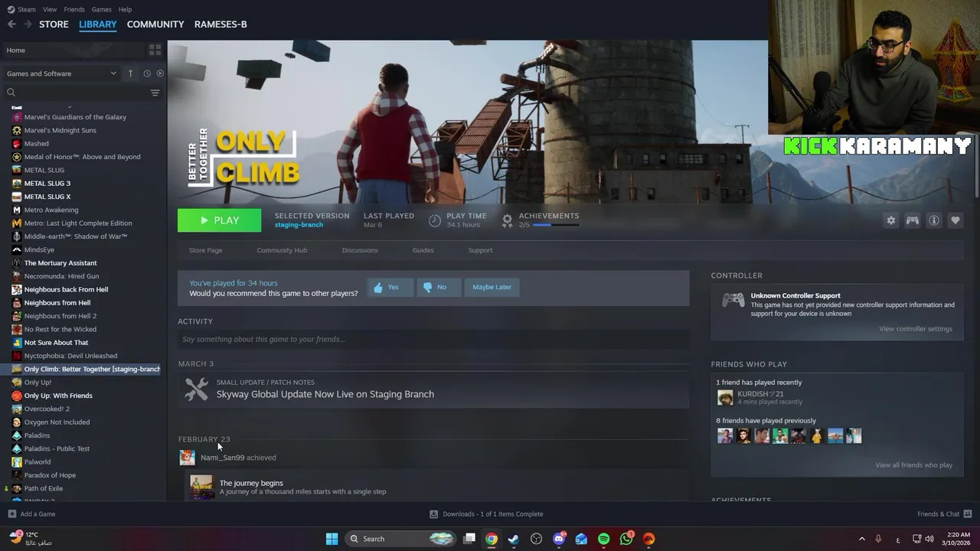Click Add a Game plus icon

point(11,514)
